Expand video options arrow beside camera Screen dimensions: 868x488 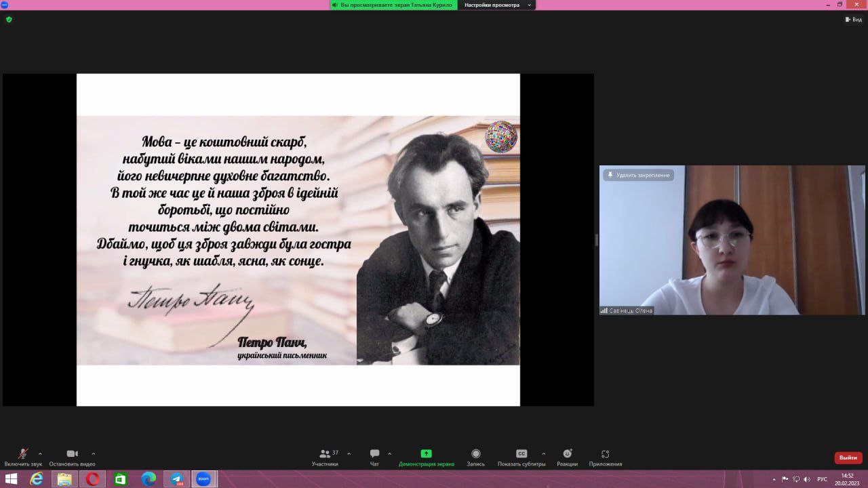(x=93, y=453)
